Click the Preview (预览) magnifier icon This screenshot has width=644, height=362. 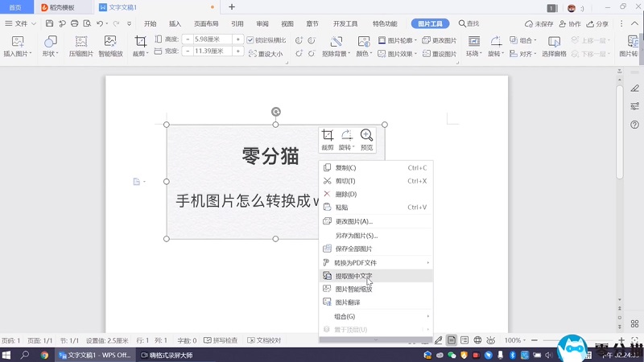[366, 138]
